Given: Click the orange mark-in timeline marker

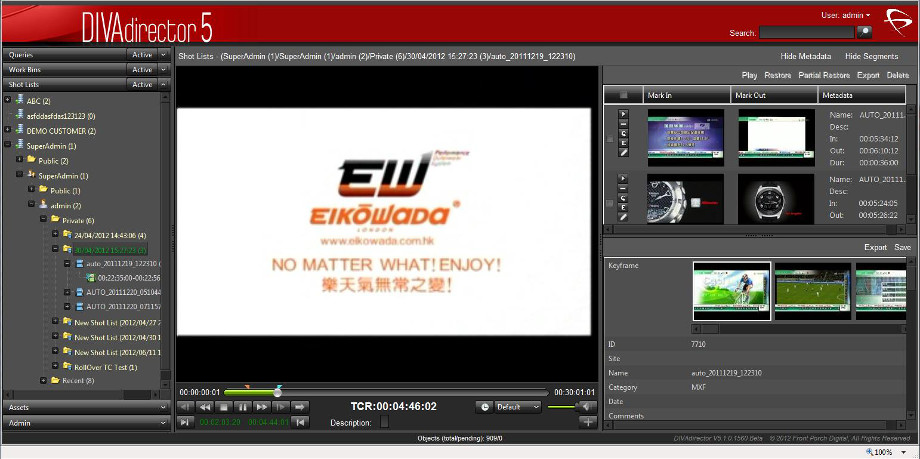Looking at the screenshot, I should coord(247,387).
